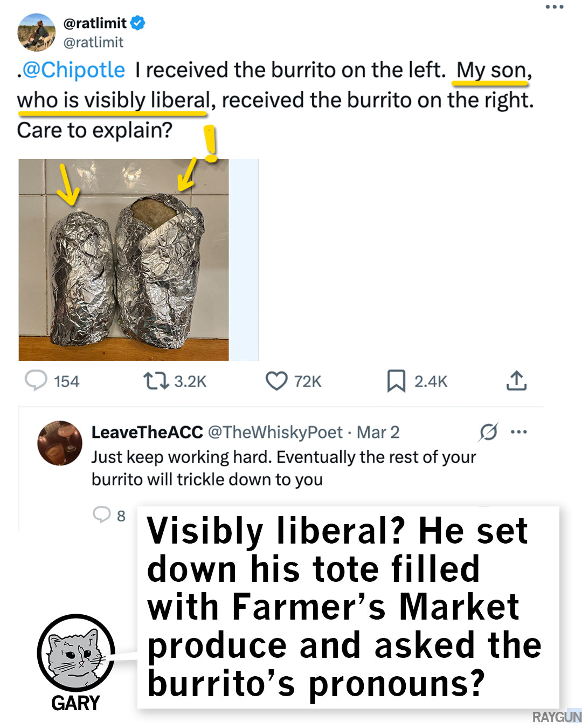The height and width of the screenshot is (728, 582).
Task: Click the LeaveTheACC display name
Action: (x=147, y=432)
